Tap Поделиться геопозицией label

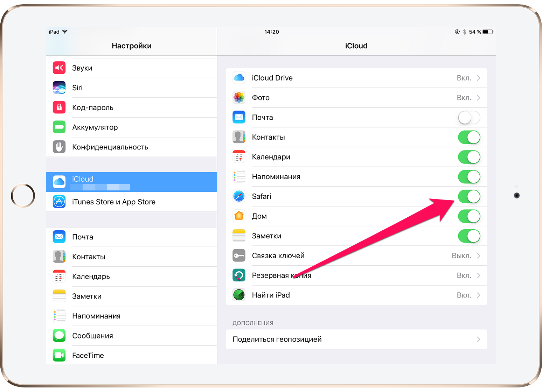click(x=277, y=339)
